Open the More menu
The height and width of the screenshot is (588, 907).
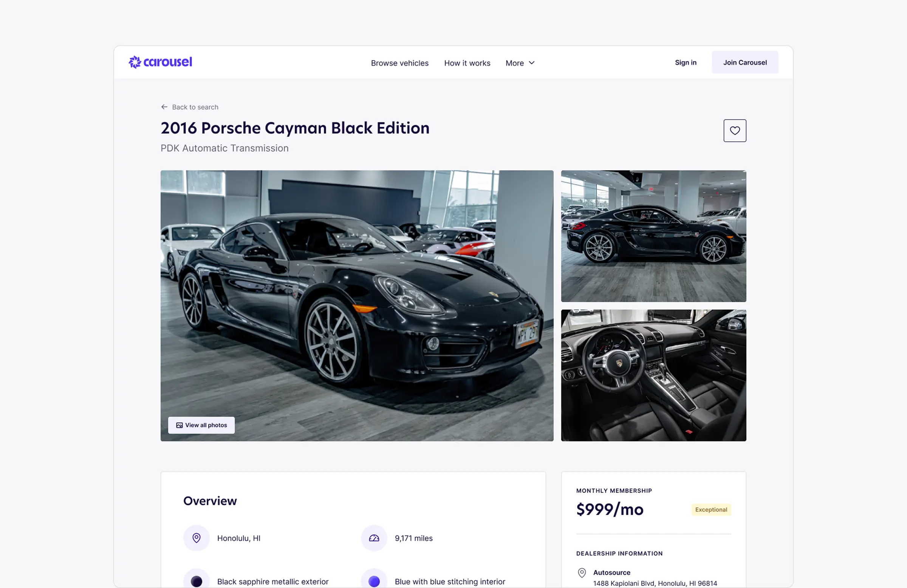tap(520, 63)
